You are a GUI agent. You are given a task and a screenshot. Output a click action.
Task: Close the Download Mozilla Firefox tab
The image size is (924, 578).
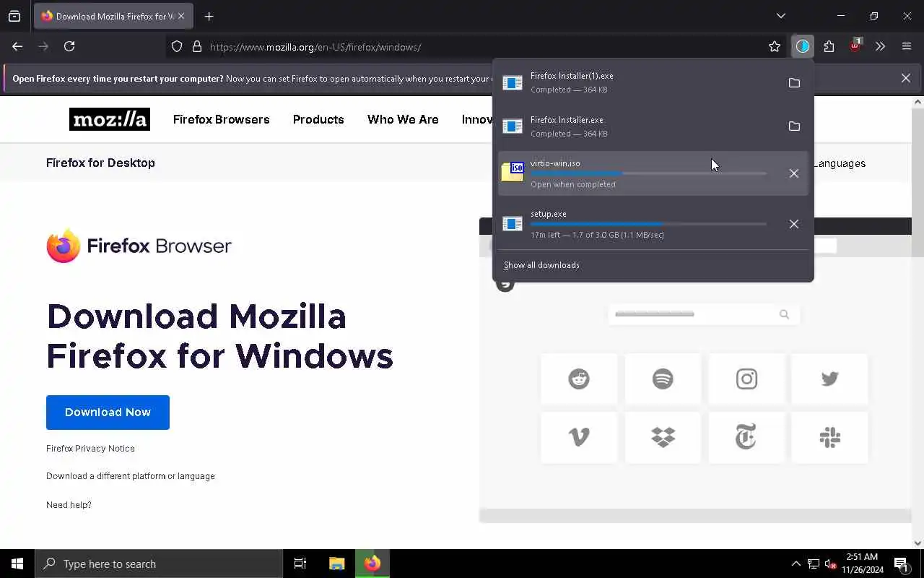(x=181, y=16)
